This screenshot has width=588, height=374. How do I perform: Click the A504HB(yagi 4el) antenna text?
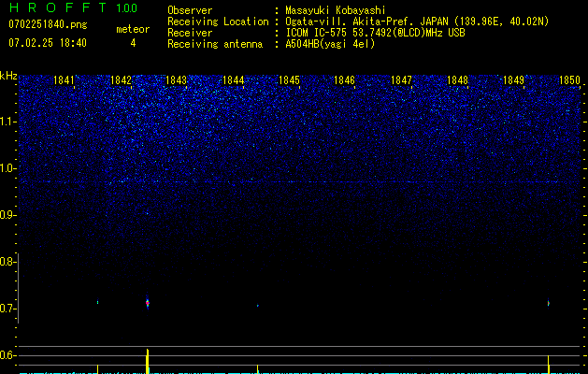click(x=330, y=44)
